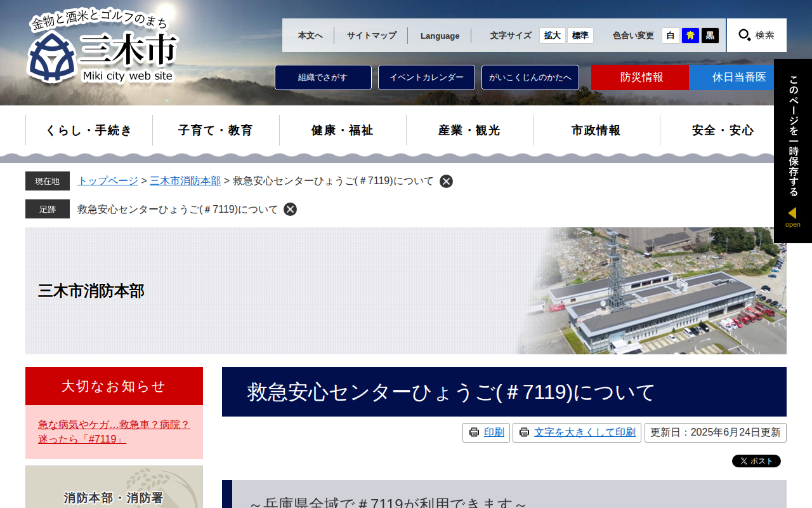Go to 三木市消防本部 breadcrumb link
This screenshot has height=508, width=812.
[x=185, y=181]
